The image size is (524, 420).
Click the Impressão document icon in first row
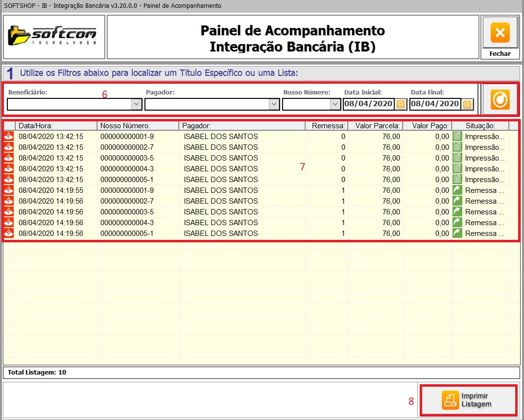(x=457, y=137)
